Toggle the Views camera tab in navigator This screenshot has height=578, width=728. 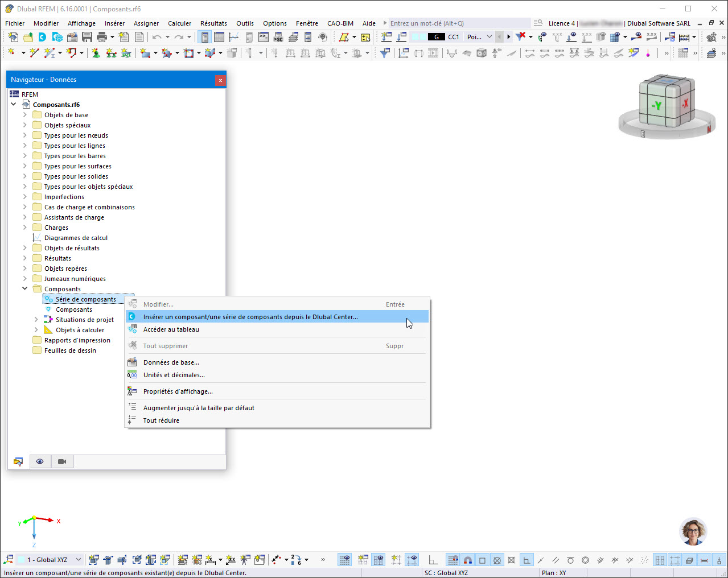pyautogui.click(x=62, y=461)
